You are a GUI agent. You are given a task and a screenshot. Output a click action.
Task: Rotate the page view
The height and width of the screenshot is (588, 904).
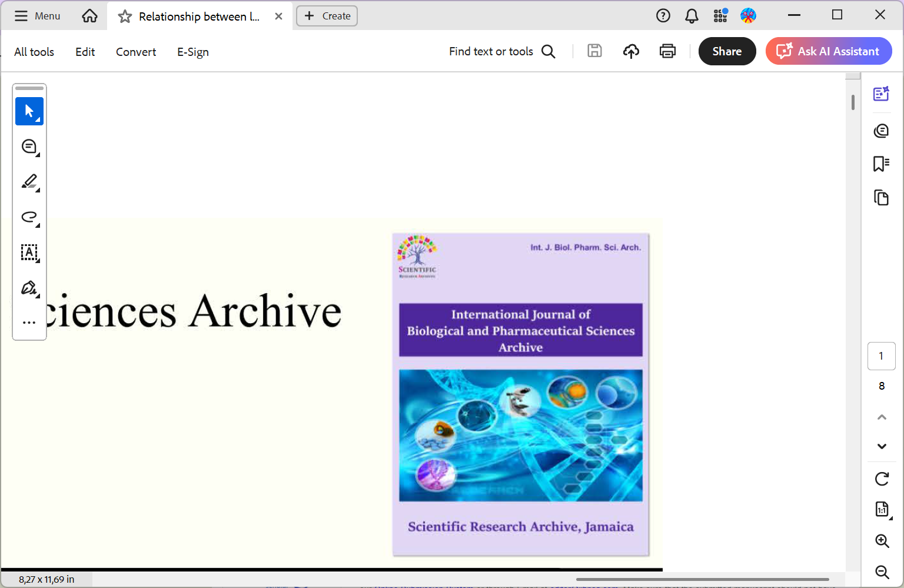point(882,479)
